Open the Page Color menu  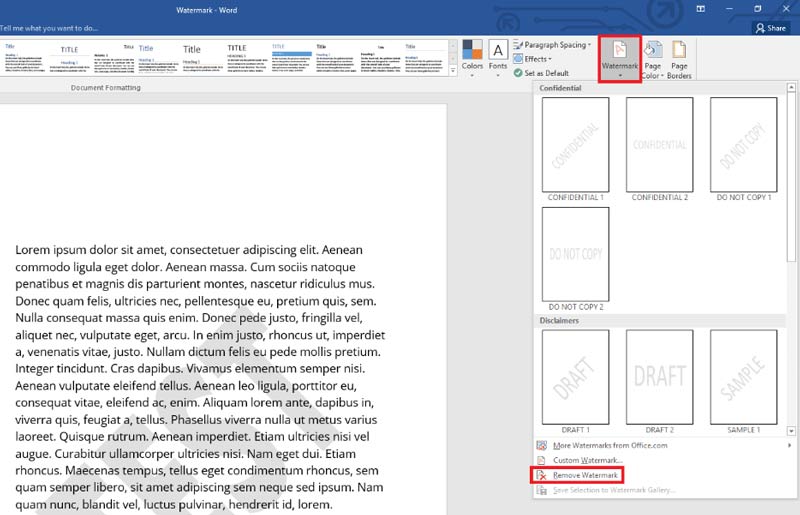(x=653, y=60)
